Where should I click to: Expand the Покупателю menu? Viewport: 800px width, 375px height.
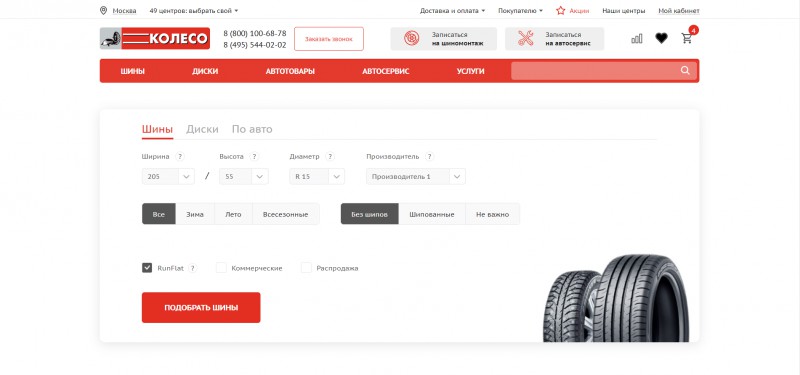point(520,10)
